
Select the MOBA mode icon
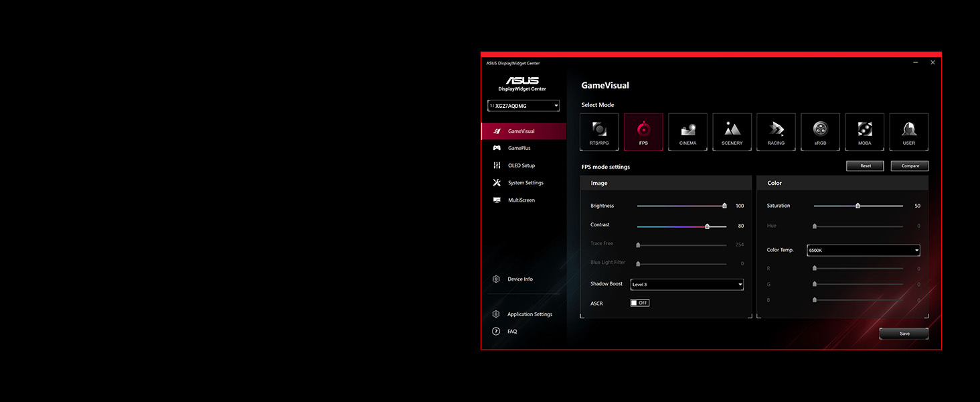click(864, 132)
